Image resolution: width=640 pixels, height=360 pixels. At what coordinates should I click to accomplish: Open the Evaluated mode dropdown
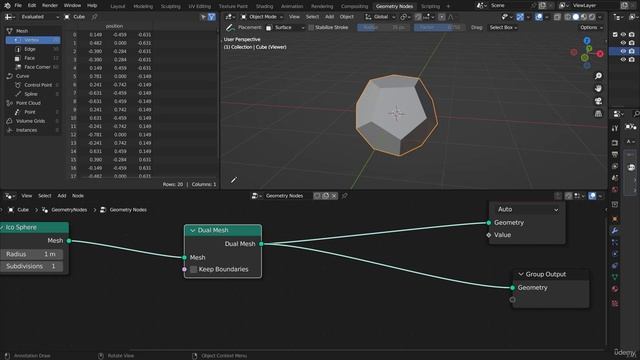click(x=40, y=17)
